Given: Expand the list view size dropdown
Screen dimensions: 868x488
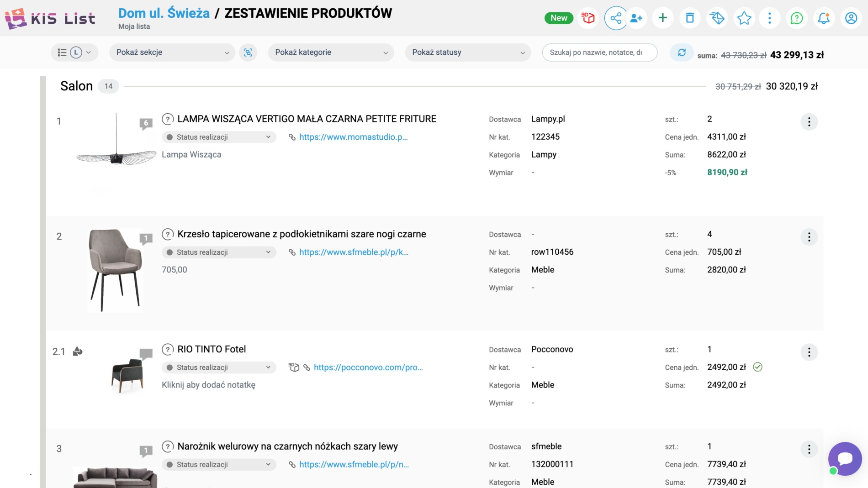Looking at the screenshot, I should [x=74, y=52].
